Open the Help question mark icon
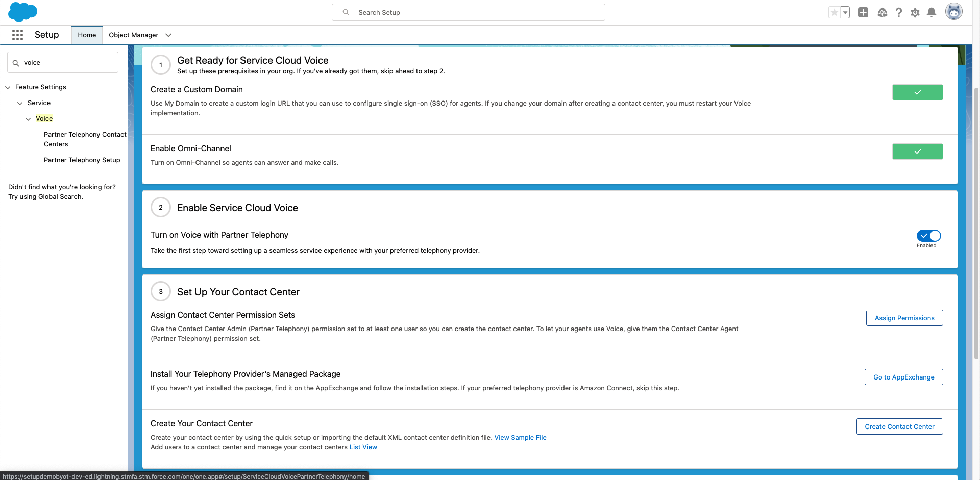Screen dimensions: 980x480 click(x=899, y=12)
